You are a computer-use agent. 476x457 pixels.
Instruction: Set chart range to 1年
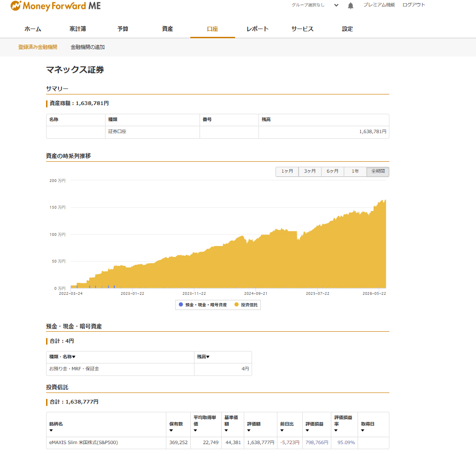coord(355,171)
